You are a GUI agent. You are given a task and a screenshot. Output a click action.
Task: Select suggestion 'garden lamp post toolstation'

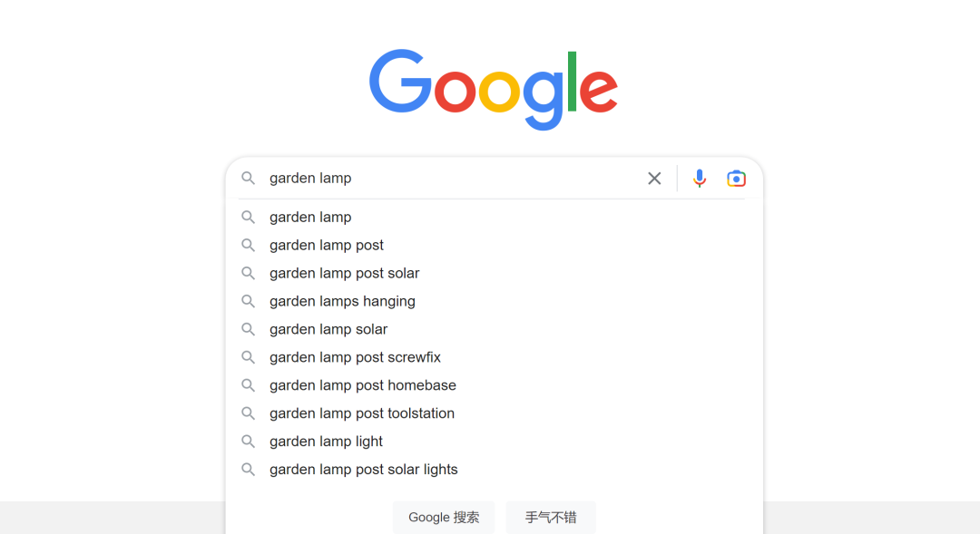361,413
